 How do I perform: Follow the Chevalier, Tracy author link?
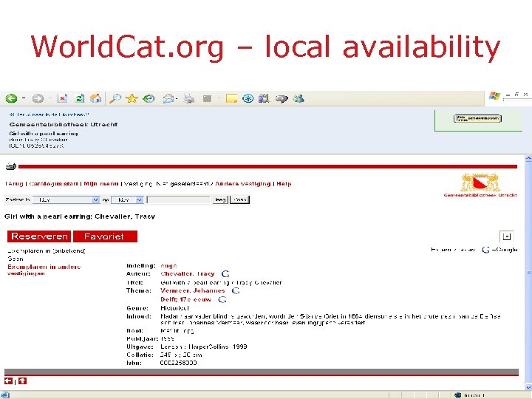pyautogui.click(x=188, y=274)
